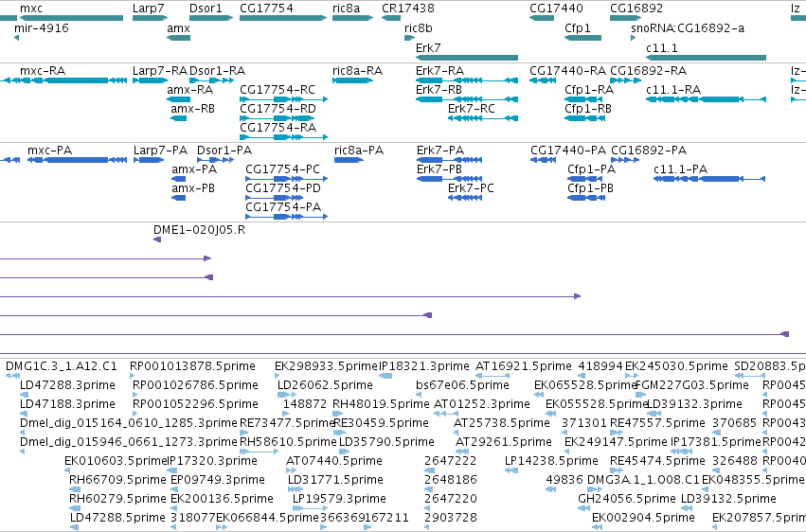
Task: Click AT16921.5prime EST label
Action: [523, 366]
